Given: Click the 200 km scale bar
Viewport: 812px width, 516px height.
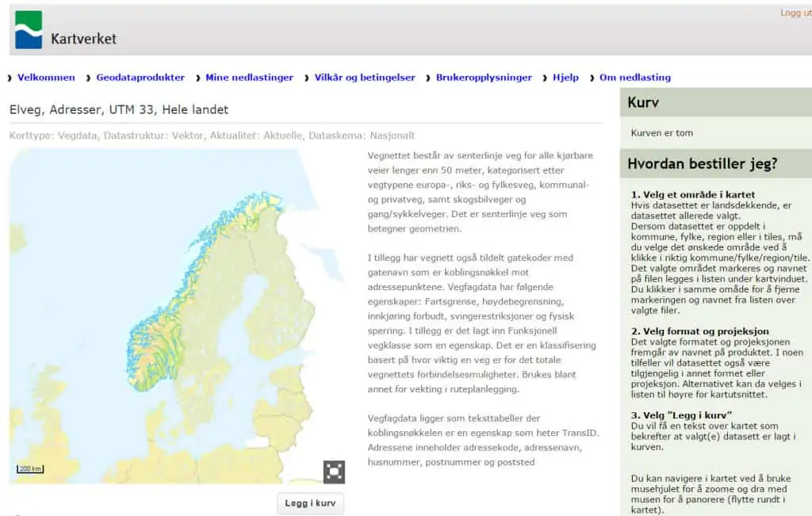Looking at the screenshot, I should click(30, 469).
